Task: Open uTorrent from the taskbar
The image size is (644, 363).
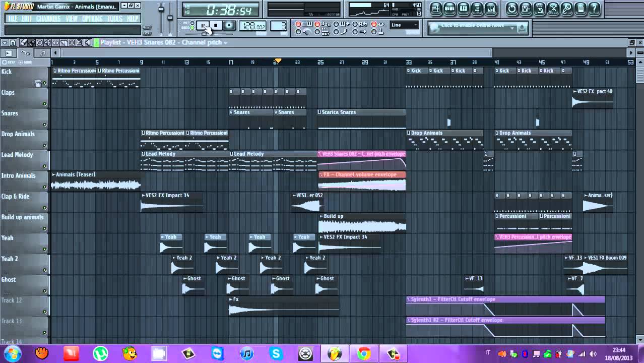Action: (101, 353)
